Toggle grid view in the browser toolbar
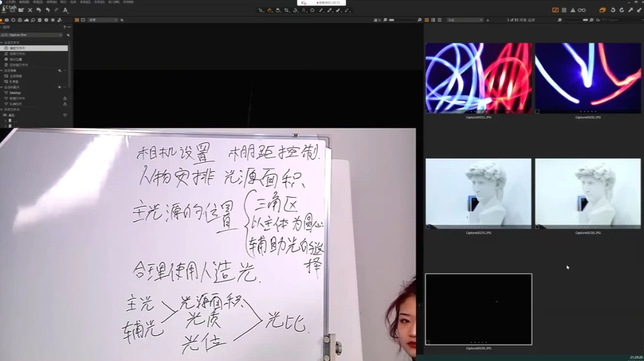This screenshot has height=361, width=644. click(x=427, y=20)
